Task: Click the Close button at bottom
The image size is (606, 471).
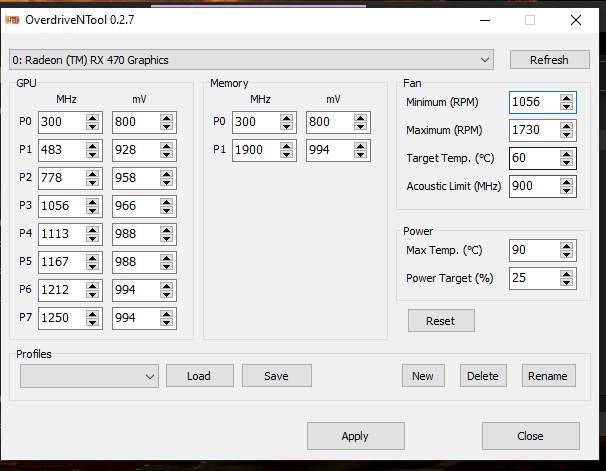Action: 531,436
